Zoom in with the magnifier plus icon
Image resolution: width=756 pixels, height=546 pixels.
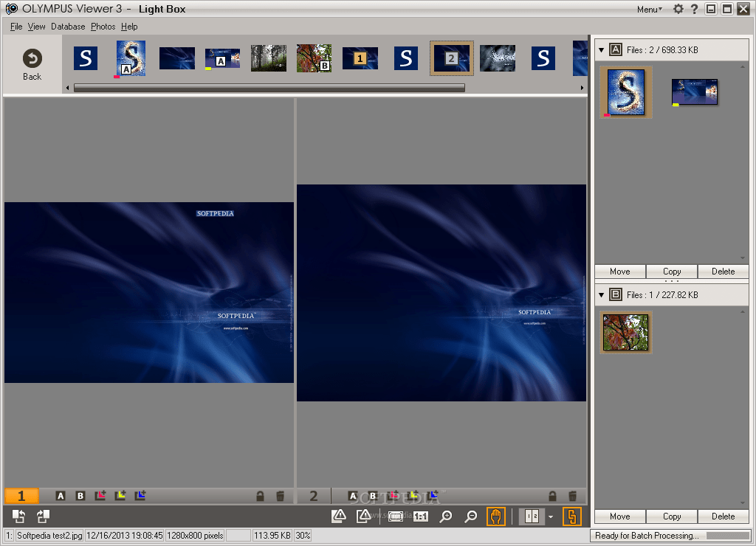pyautogui.click(x=447, y=516)
